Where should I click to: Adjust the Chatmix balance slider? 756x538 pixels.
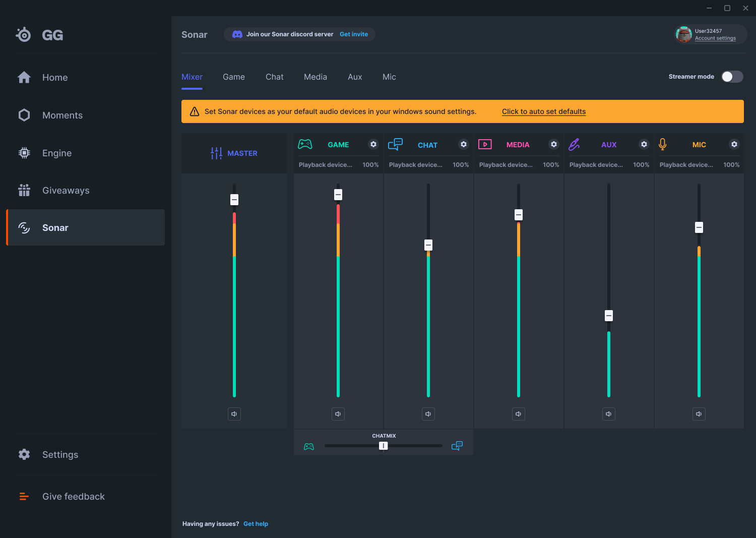coord(383,445)
